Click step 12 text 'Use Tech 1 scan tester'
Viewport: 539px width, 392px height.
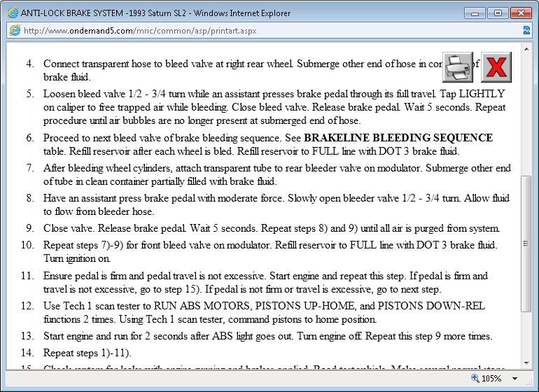92,306
